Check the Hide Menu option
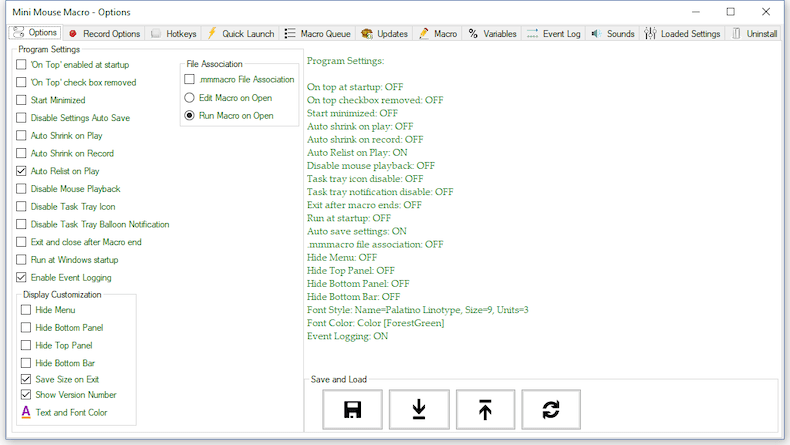This screenshot has width=790, height=445. (26, 309)
